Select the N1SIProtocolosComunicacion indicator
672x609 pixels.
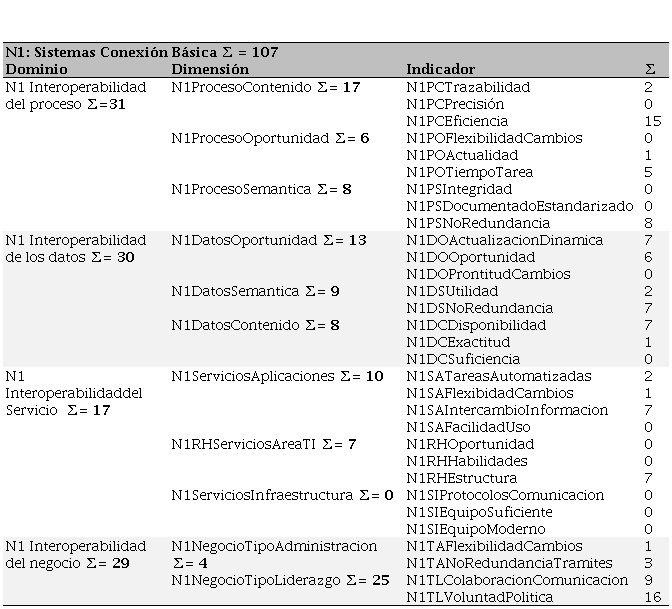point(505,495)
